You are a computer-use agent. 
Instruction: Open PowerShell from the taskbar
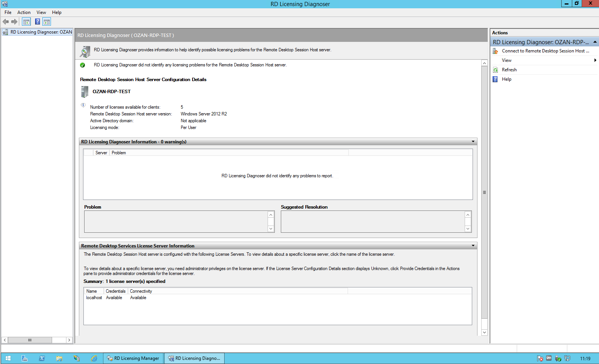42,358
